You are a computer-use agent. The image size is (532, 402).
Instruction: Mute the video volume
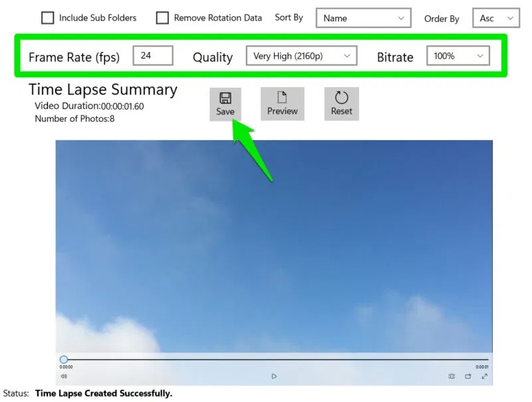pyautogui.click(x=63, y=376)
